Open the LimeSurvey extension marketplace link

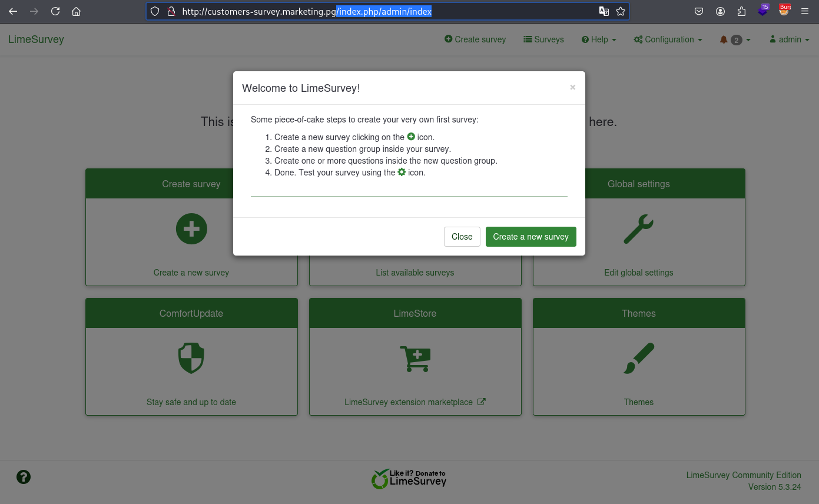coord(415,402)
